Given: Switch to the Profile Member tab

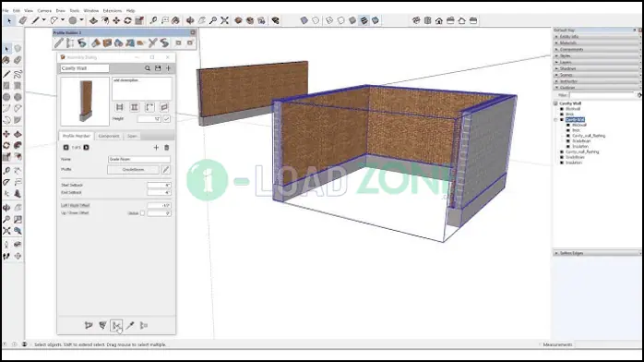Looking at the screenshot, I should click(x=77, y=136).
